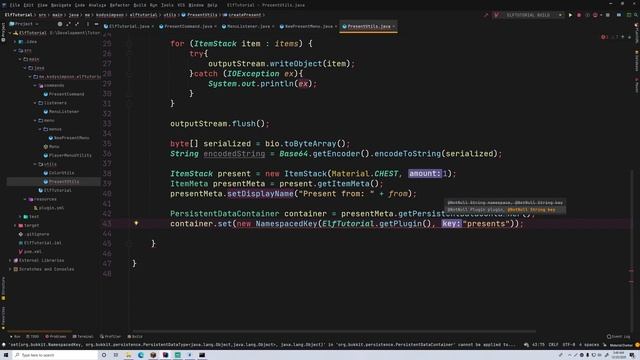Collapse the ElfTutorial root project node

coord(10,33)
